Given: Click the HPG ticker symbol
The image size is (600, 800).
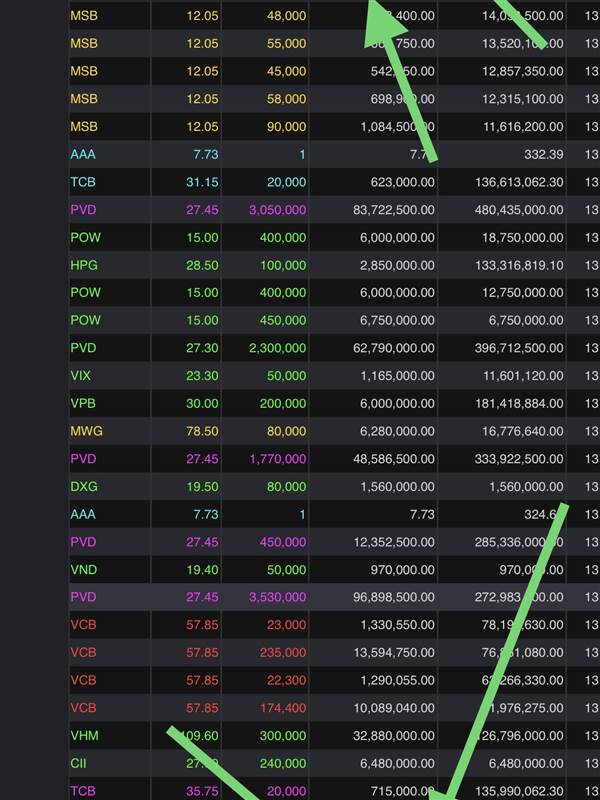Looking at the screenshot, I should coord(83,266).
